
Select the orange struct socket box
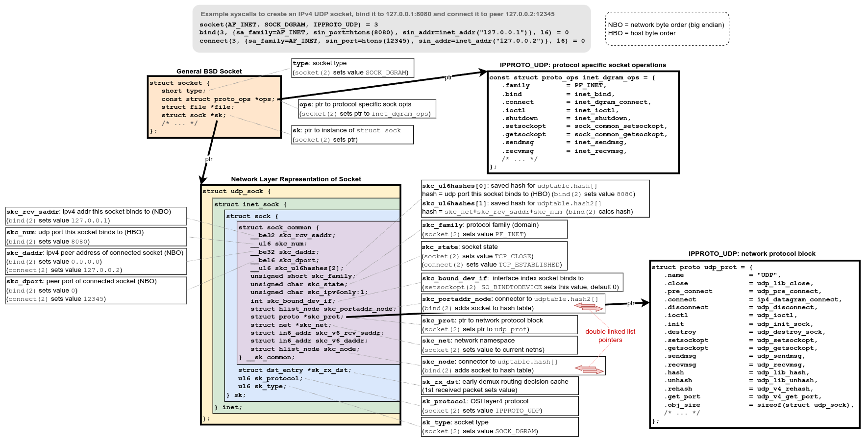tap(214, 107)
